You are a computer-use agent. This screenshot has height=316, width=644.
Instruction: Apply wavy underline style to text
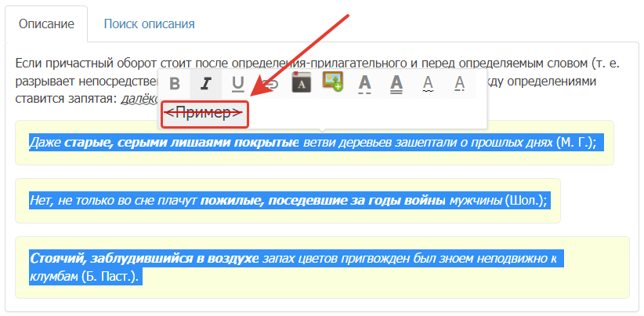[x=428, y=82]
